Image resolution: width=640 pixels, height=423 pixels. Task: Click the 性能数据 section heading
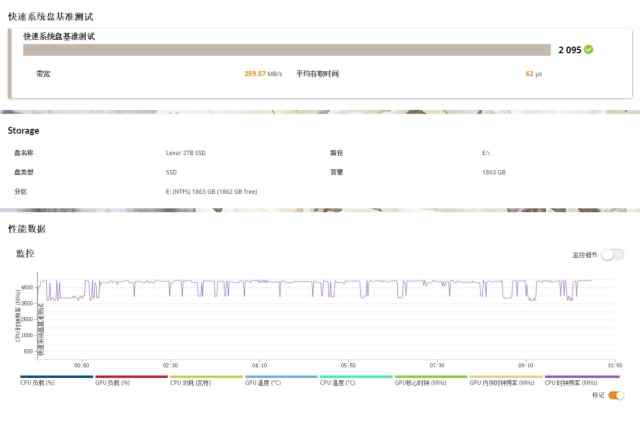[26, 228]
